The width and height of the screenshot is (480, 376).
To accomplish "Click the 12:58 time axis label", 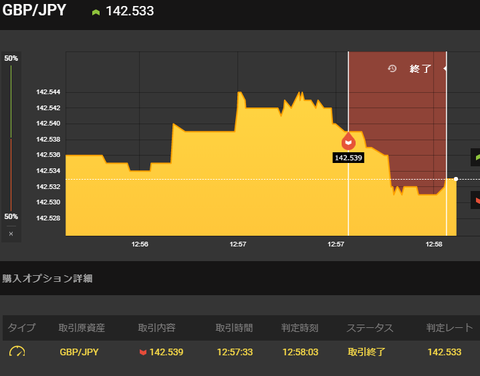I will [x=434, y=244].
